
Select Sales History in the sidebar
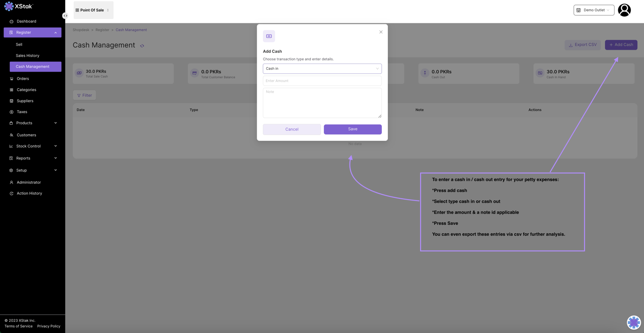27,55
